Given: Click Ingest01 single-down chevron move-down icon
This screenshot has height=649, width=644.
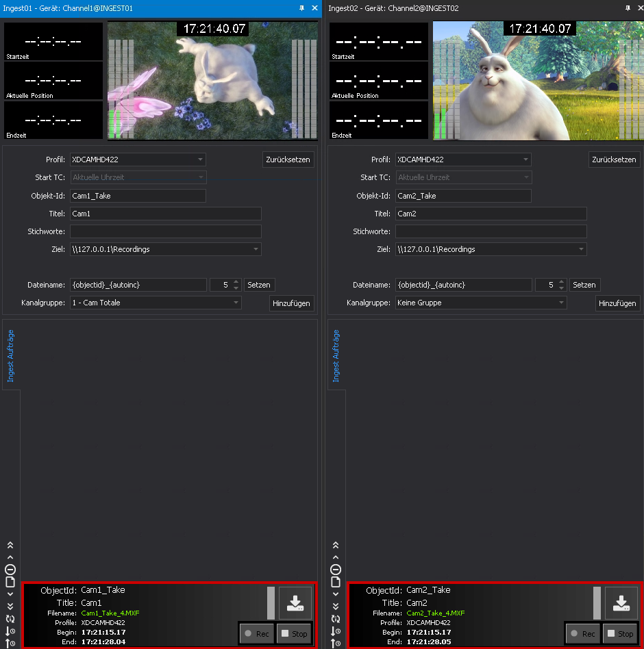Looking at the screenshot, I should coord(10,594).
